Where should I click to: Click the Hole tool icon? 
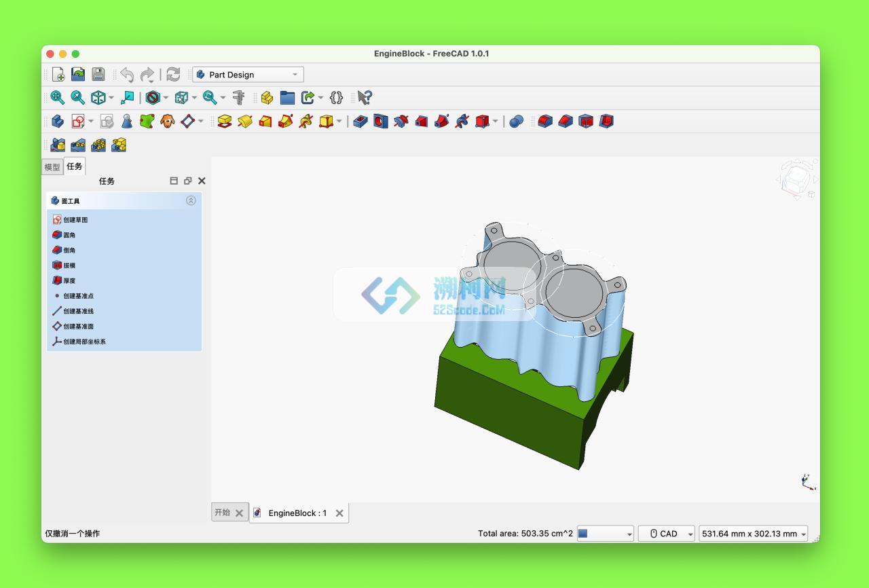(x=381, y=122)
